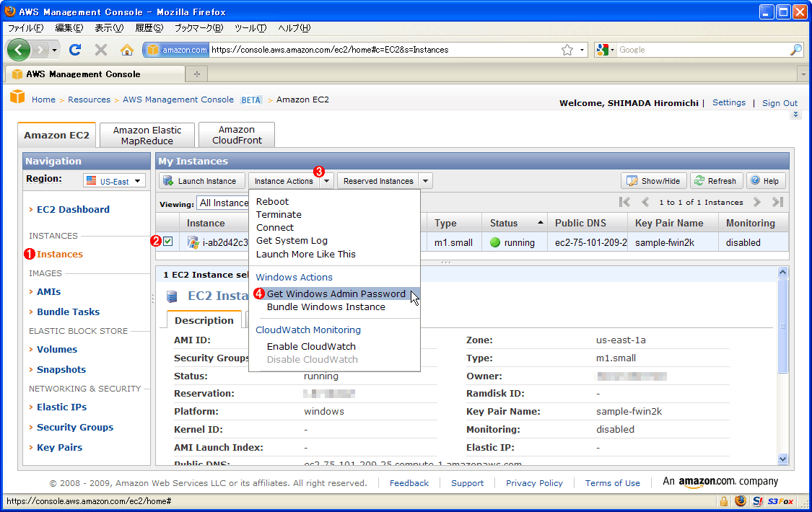The width and height of the screenshot is (812, 512).
Task: Choose Bundle Windows Instance
Action: pyautogui.click(x=326, y=307)
